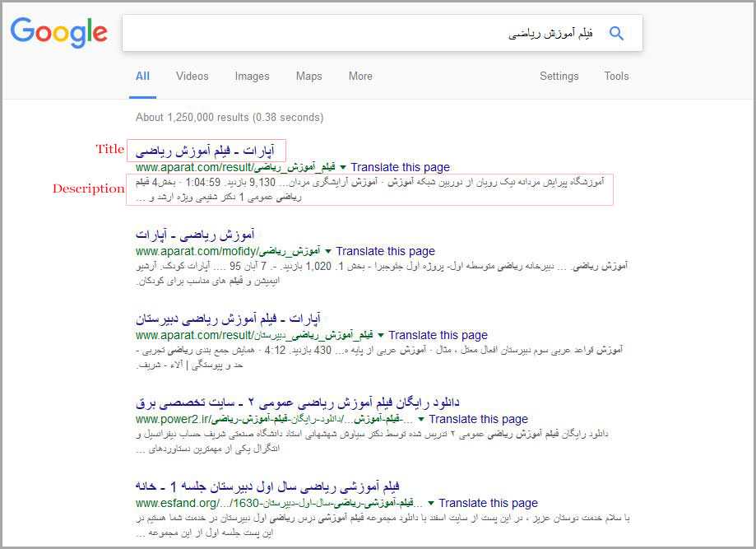756x549 pixels.
Task: Open the More search menu
Action: 360,77
